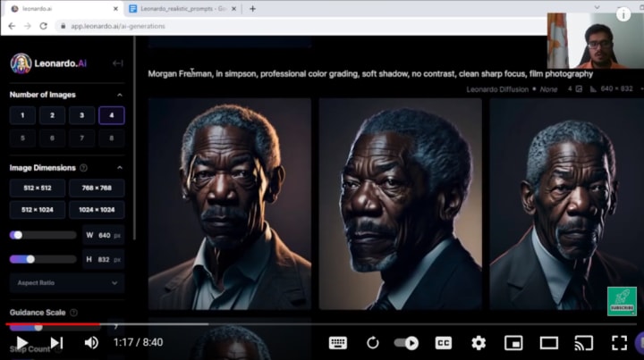Open video settings gear
This screenshot has height=360, width=644.
(x=479, y=343)
